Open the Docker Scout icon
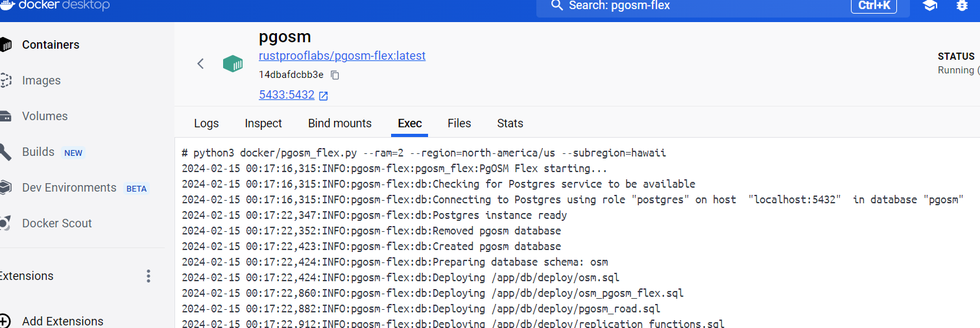This screenshot has height=328, width=980. pyautogui.click(x=5, y=223)
